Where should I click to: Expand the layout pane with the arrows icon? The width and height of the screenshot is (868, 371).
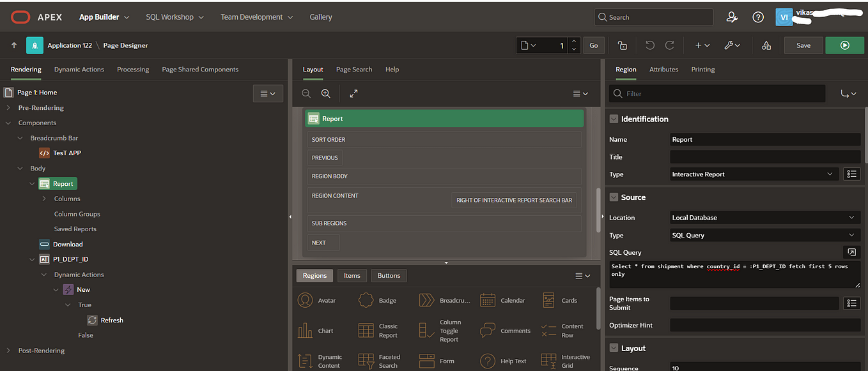click(x=353, y=93)
